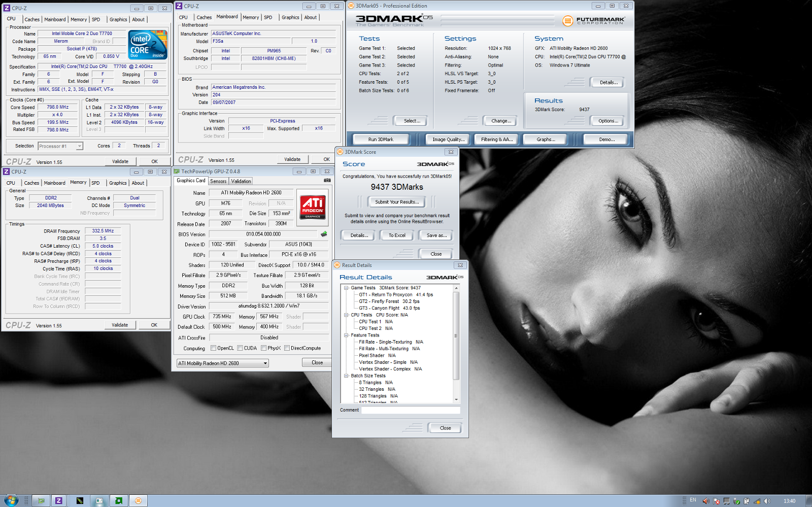Enable the PhysX checkbox
The image size is (812, 507).
click(263, 348)
